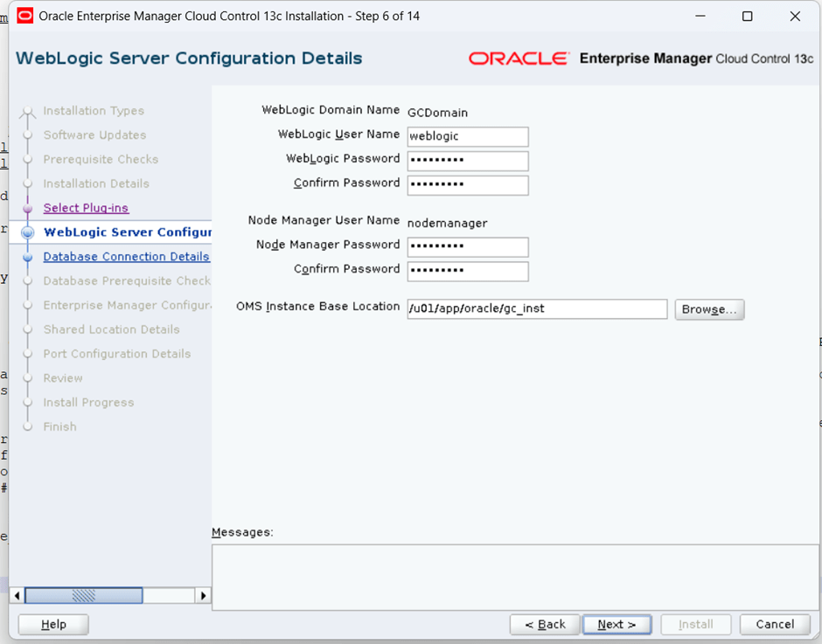The image size is (822, 644).
Task: Click the Select Plug-ins step link
Action: point(86,208)
